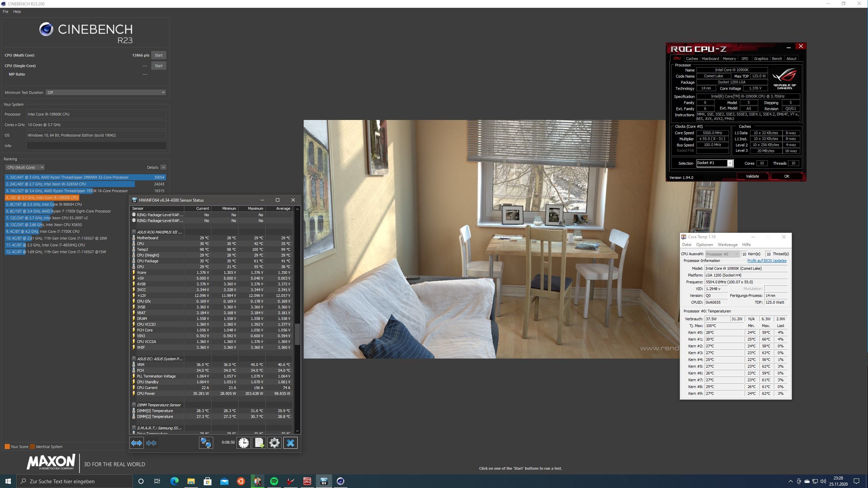Select the Xeon W-3265M ranking entry

click(85, 184)
